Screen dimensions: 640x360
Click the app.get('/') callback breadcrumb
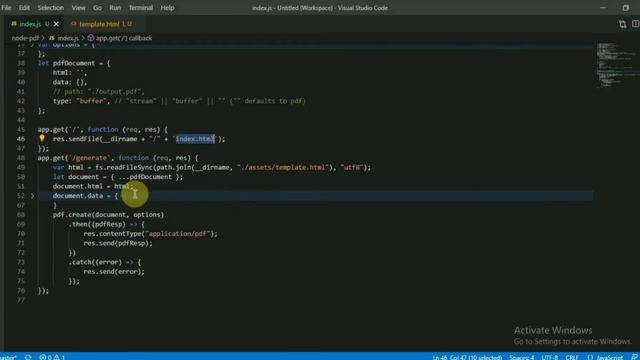click(124, 38)
